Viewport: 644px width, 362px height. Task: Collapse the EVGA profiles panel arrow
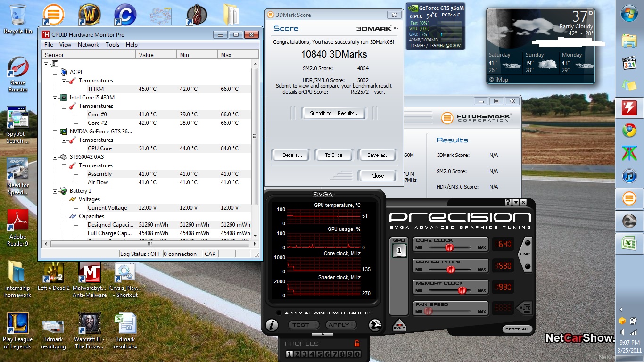coord(323,334)
